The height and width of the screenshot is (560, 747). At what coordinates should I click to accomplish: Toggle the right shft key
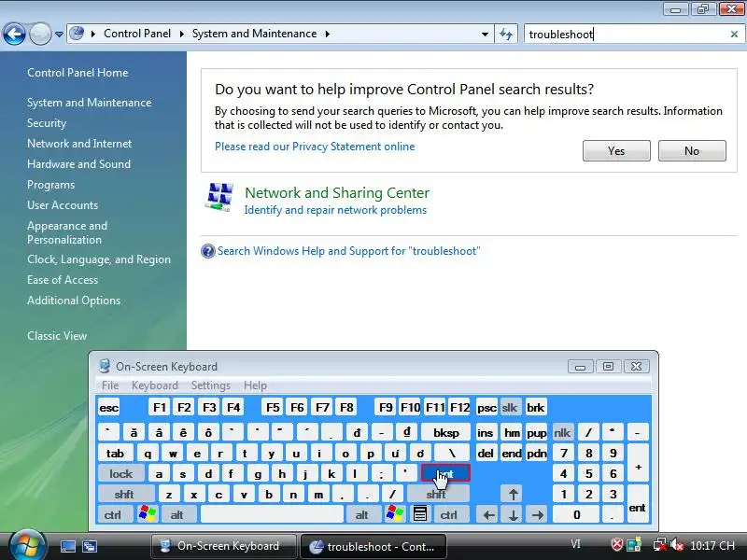pos(436,495)
